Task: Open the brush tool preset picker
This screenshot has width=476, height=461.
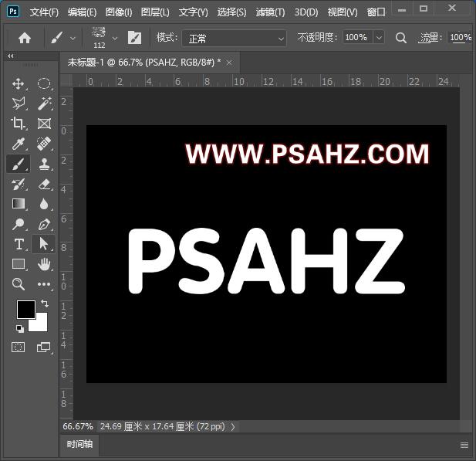Action: click(x=57, y=38)
